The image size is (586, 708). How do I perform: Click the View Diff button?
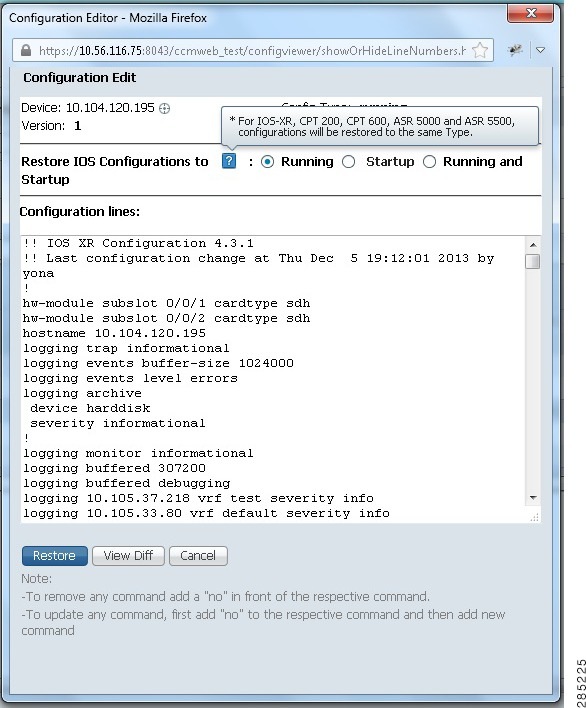[x=128, y=555]
